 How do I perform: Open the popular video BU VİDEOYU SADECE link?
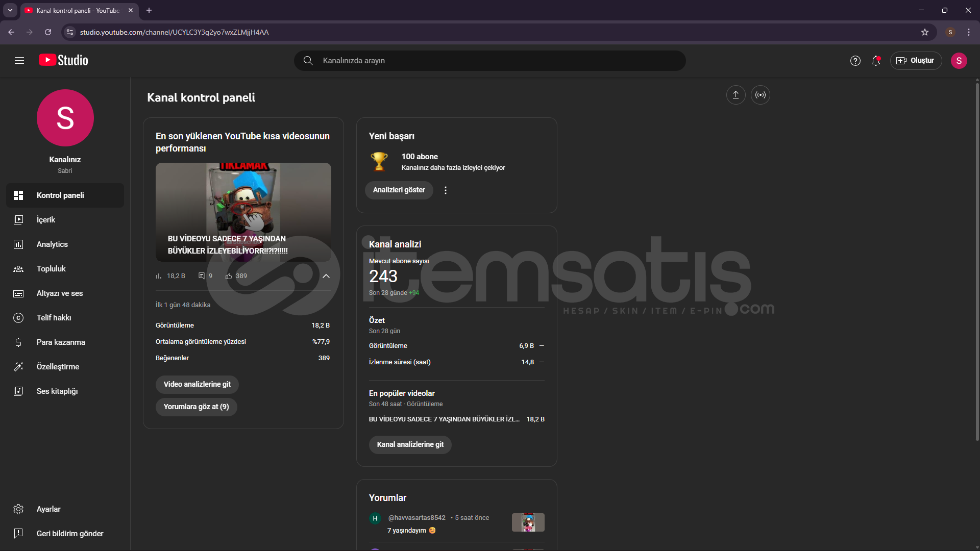(x=444, y=419)
